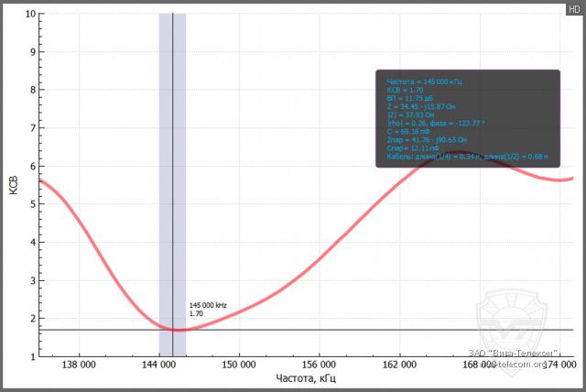Click the '138 000' frequency tick label
This screenshot has height=392, width=586.
coord(79,365)
